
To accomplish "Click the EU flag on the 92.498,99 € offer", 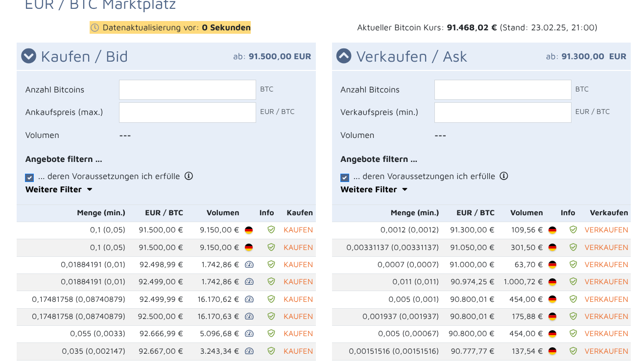I will tap(250, 264).
